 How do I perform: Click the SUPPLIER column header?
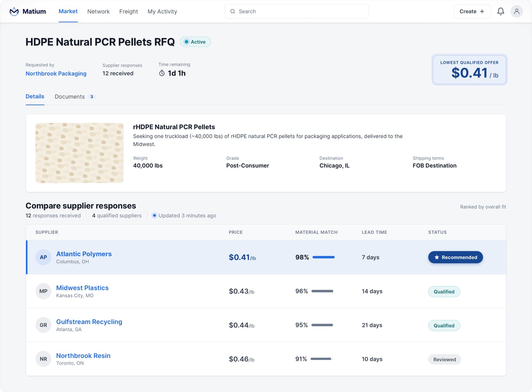point(47,232)
